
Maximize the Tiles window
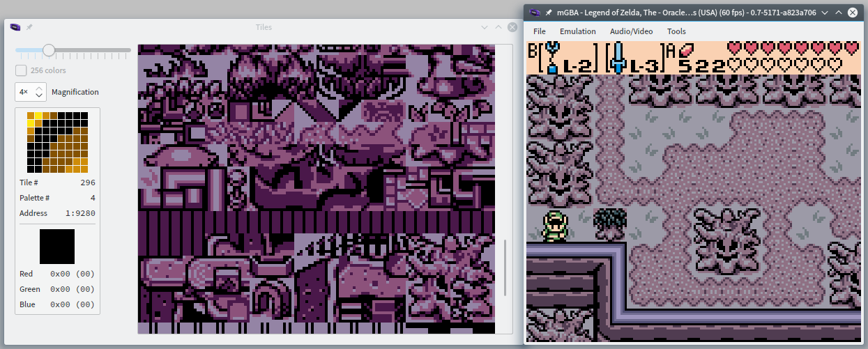coord(498,27)
